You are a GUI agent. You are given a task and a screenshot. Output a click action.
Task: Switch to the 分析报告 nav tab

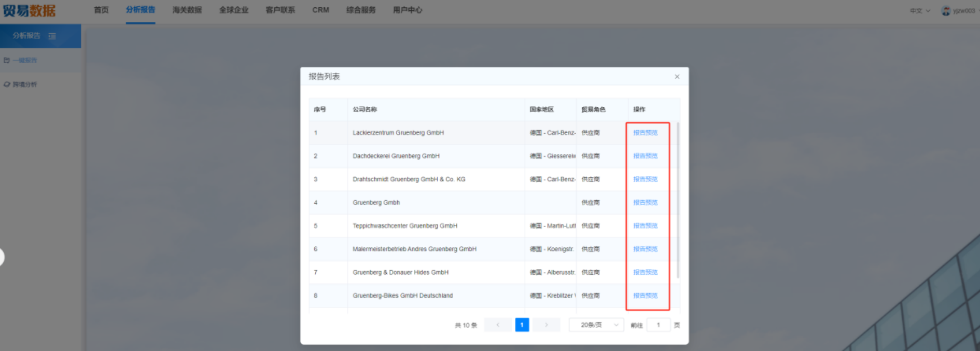141,10
